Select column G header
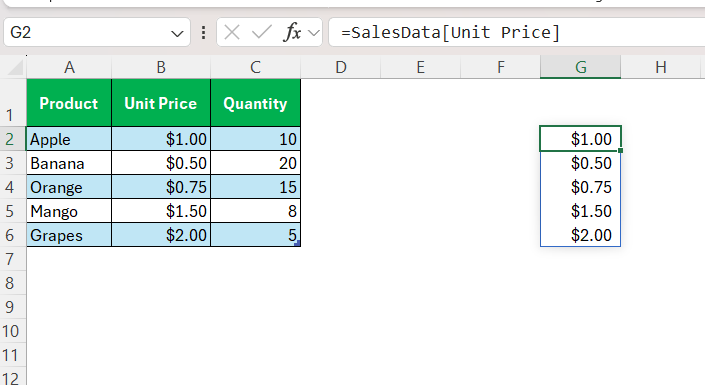 [x=580, y=67]
